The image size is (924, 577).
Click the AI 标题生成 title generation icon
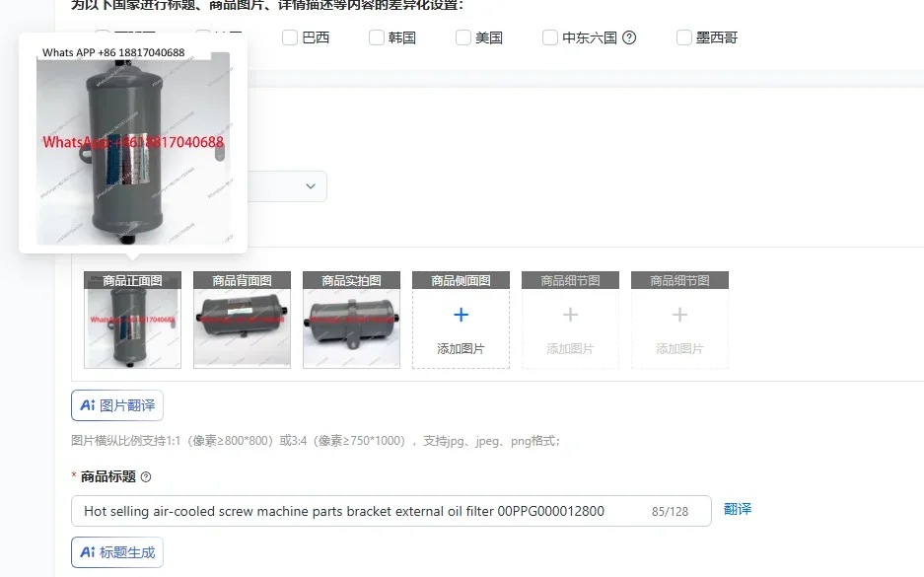click(116, 553)
